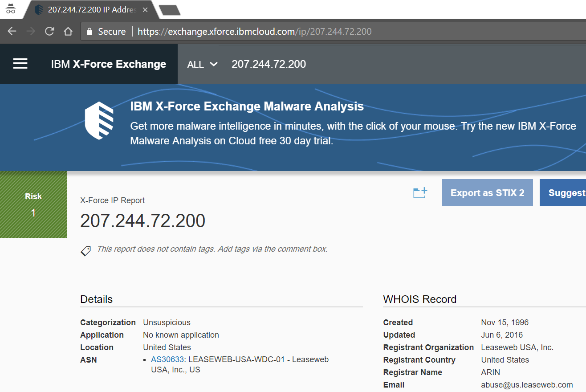Click the abuse@us.leaseweb.com email
586x392 pixels.
point(527,385)
